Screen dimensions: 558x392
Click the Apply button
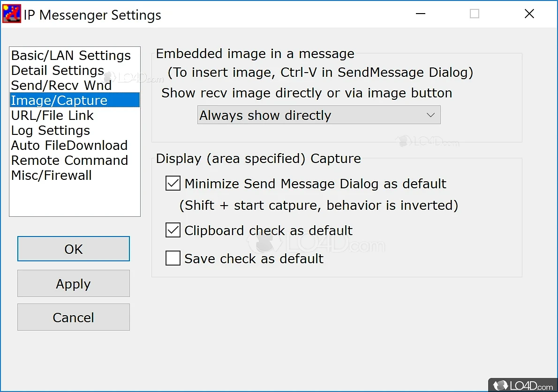73,284
